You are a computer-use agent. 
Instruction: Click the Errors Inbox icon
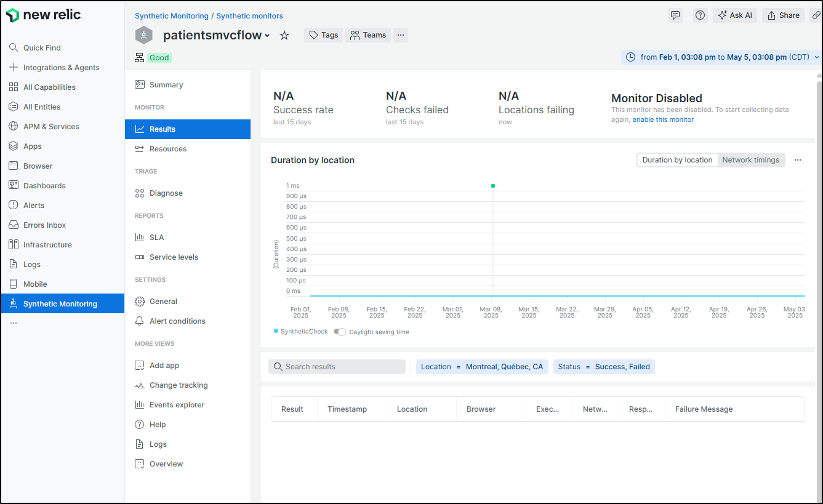(14, 225)
